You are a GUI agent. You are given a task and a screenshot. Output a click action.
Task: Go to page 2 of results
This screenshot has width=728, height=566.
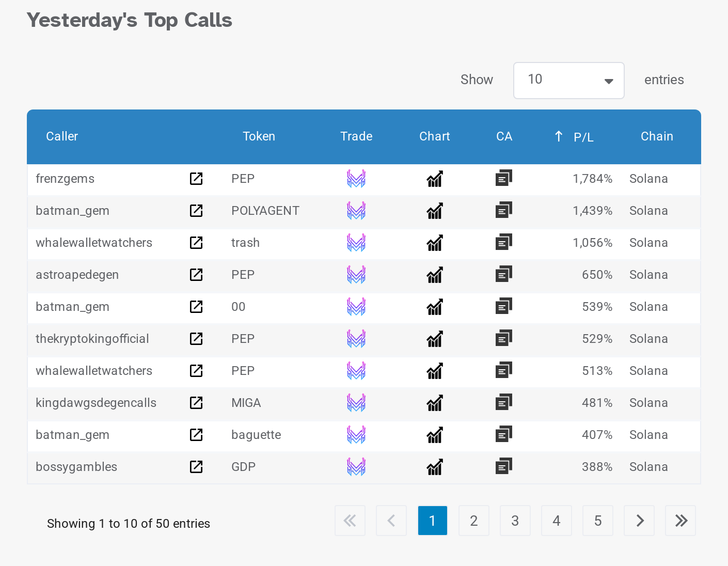(x=473, y=521)
